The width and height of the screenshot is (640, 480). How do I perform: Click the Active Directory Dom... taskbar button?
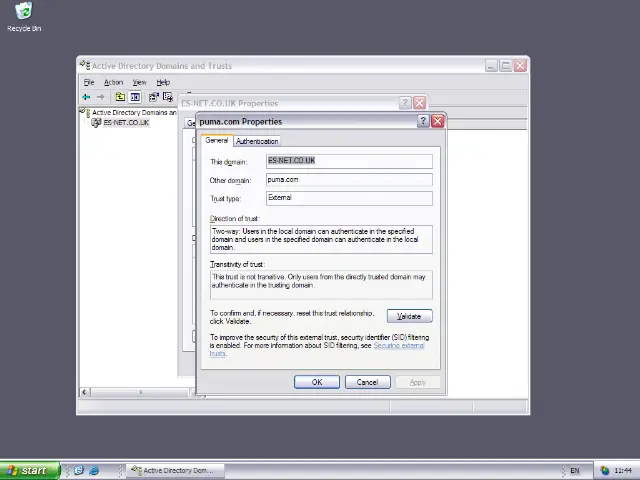(176, 471)
